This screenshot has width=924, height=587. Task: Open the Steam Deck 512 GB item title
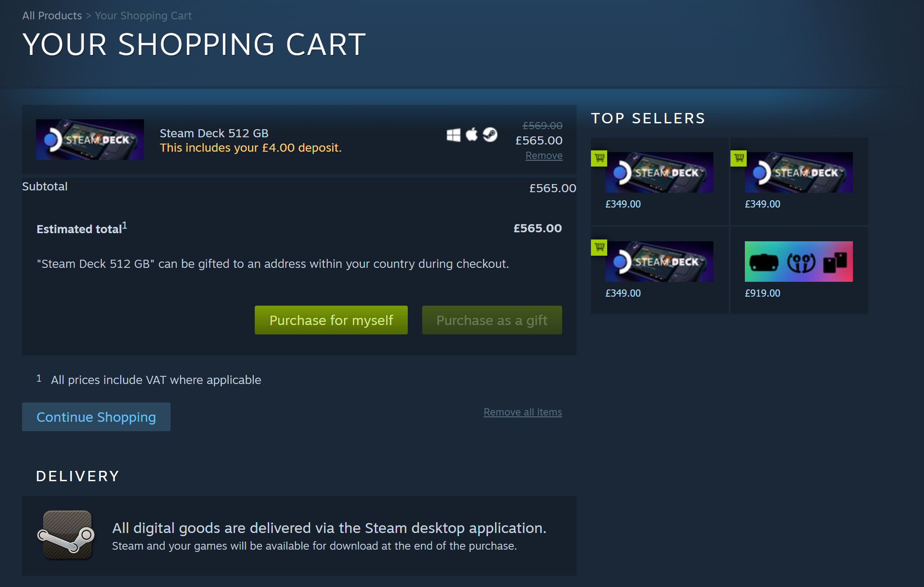(214, 133)
